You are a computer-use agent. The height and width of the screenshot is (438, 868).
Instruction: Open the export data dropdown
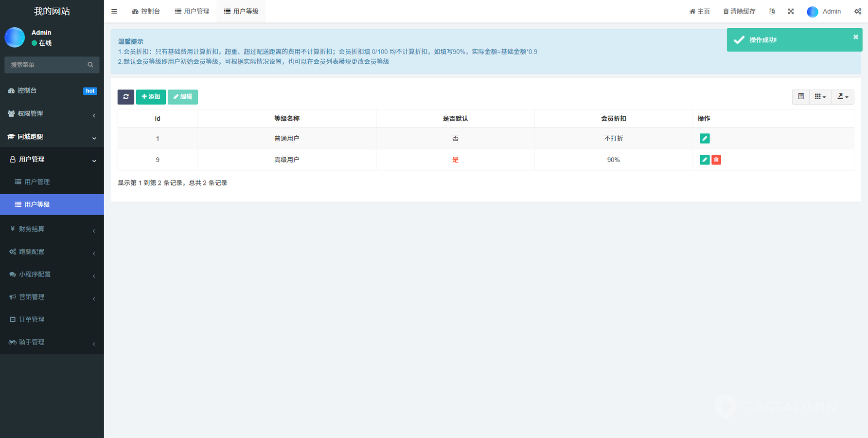click(x=843, y=97)
